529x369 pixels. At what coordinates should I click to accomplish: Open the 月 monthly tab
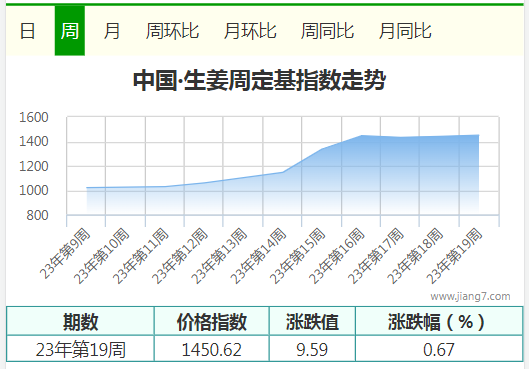click(112, 31)
